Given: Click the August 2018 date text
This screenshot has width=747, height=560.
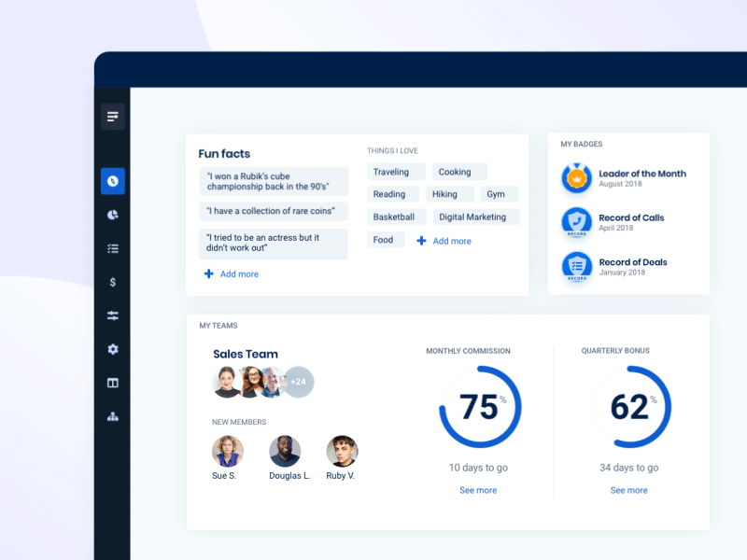Looking at the screenshot, I should coord(620,184).
